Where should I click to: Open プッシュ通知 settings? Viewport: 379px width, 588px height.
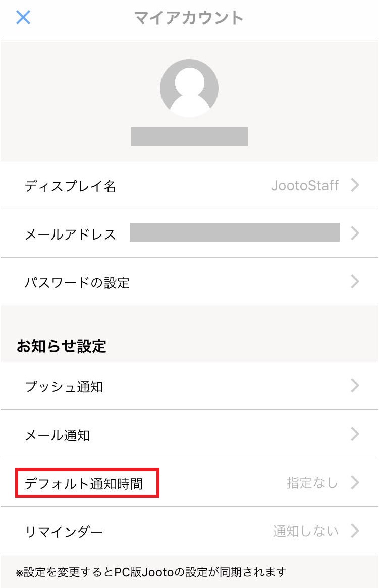(64, 387)
